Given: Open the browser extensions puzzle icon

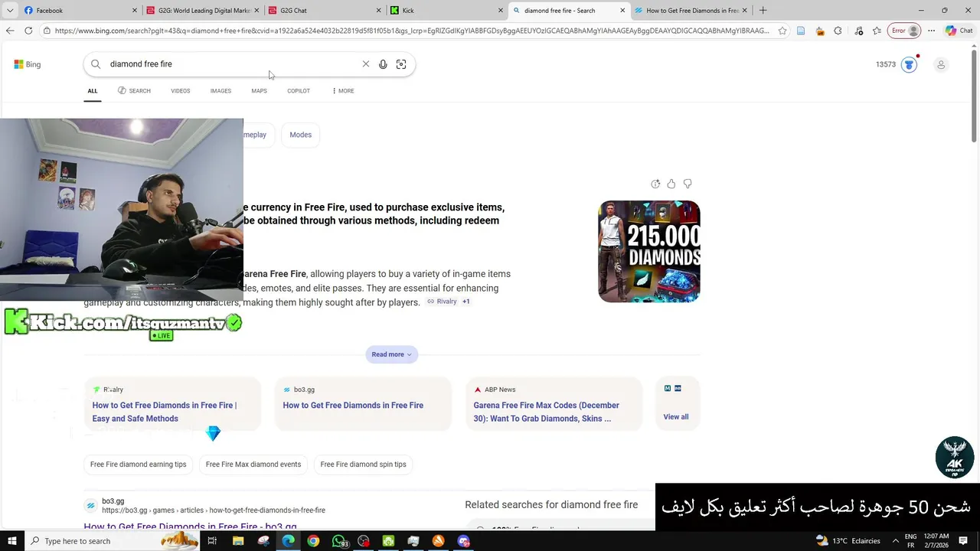Looking at the screenshot, I should click(x=838, y=31).
